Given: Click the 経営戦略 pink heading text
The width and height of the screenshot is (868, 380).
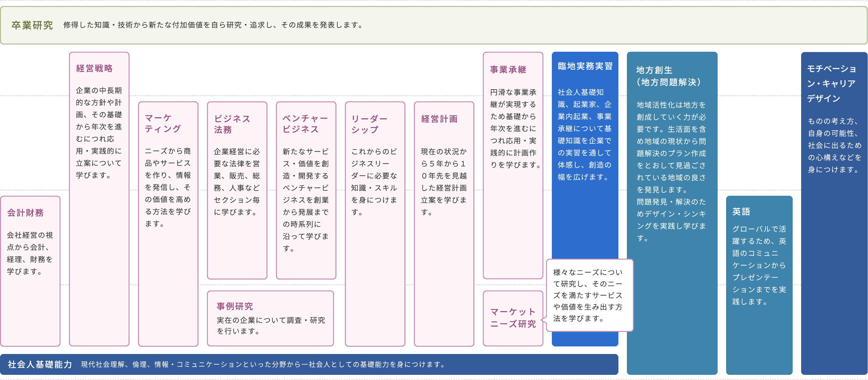Looking at the screenshot, I should (x=94, y=68).
